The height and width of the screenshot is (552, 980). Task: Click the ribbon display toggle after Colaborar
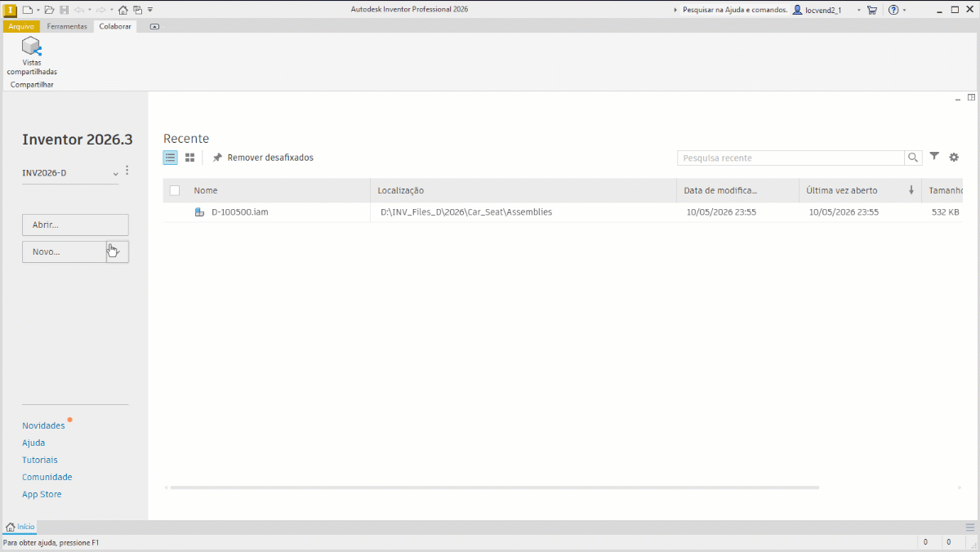pyautogui.click(x=155, y=26)
